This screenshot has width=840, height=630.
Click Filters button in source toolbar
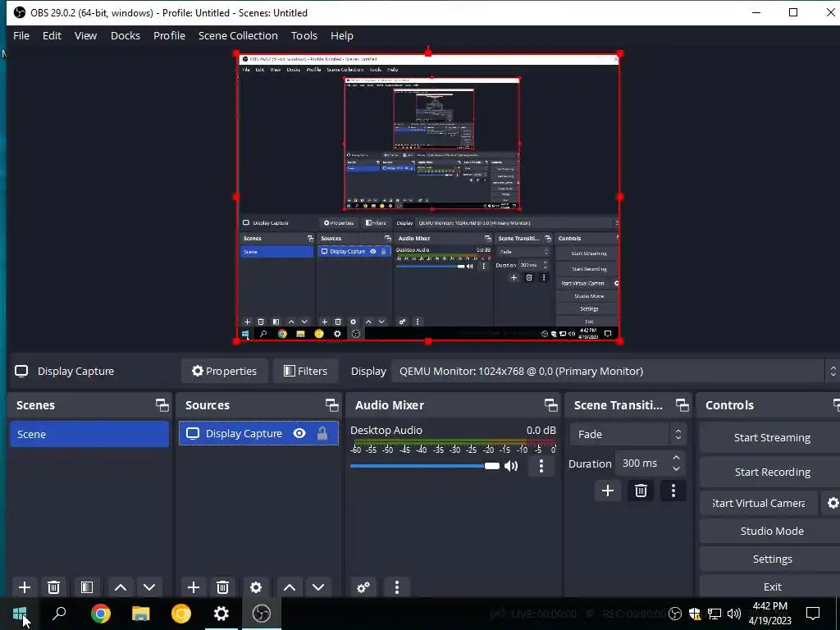click(305, 371)
